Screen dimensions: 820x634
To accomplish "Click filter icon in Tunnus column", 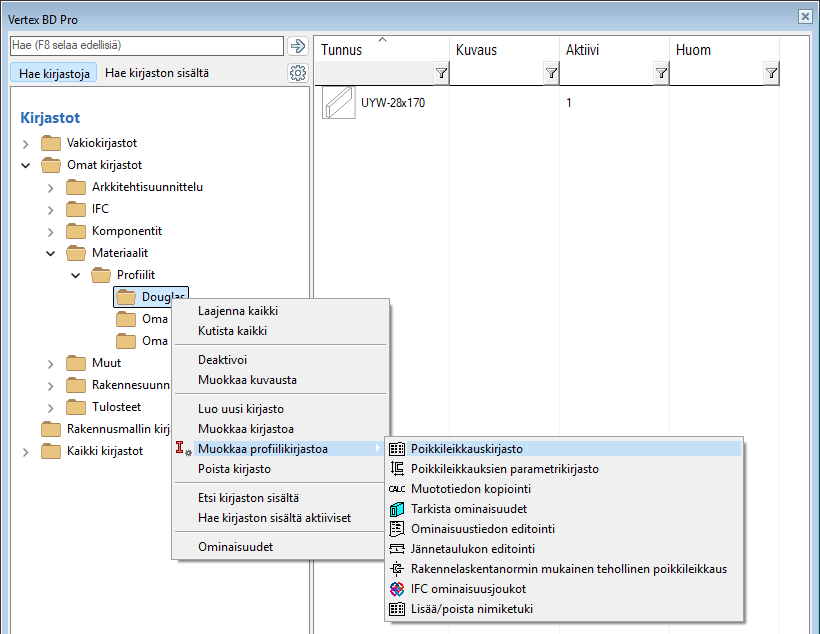I will (x=441, y=73).
